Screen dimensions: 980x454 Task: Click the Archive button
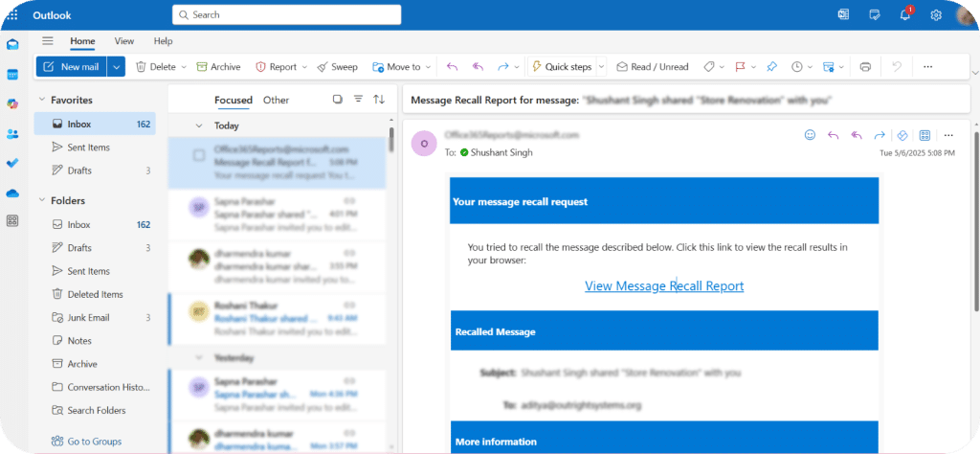(x=218, y=67)
